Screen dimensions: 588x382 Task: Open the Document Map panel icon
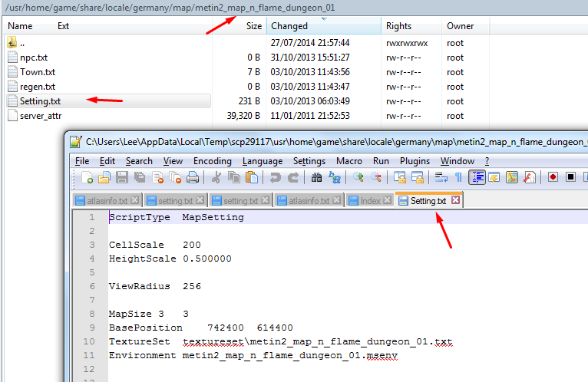tap(512, 177)
